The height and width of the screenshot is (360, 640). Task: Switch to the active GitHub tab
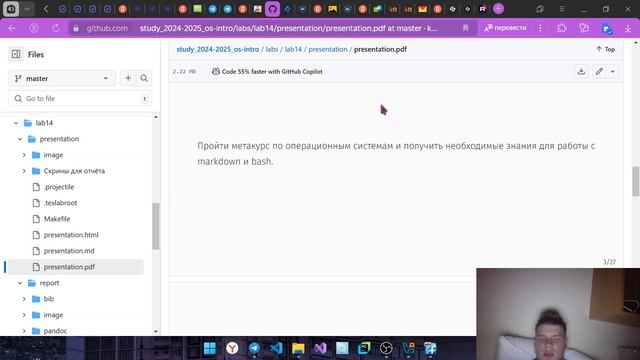272,9
